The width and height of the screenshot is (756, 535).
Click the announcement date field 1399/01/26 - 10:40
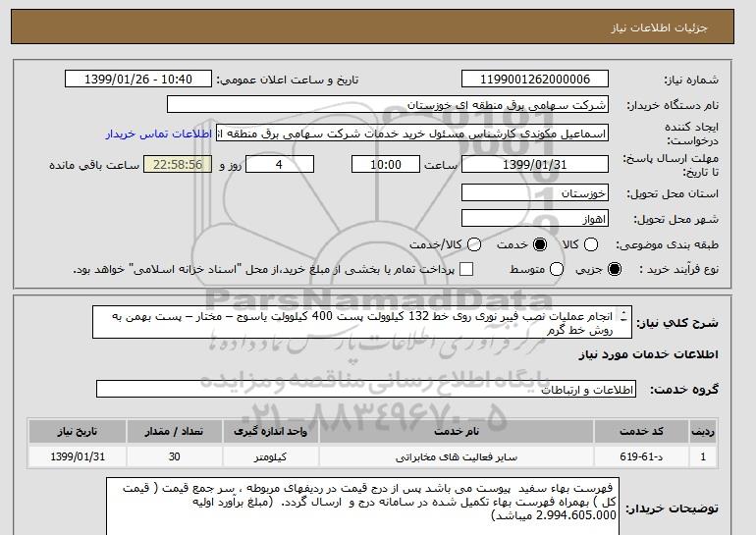pos(138,80)
